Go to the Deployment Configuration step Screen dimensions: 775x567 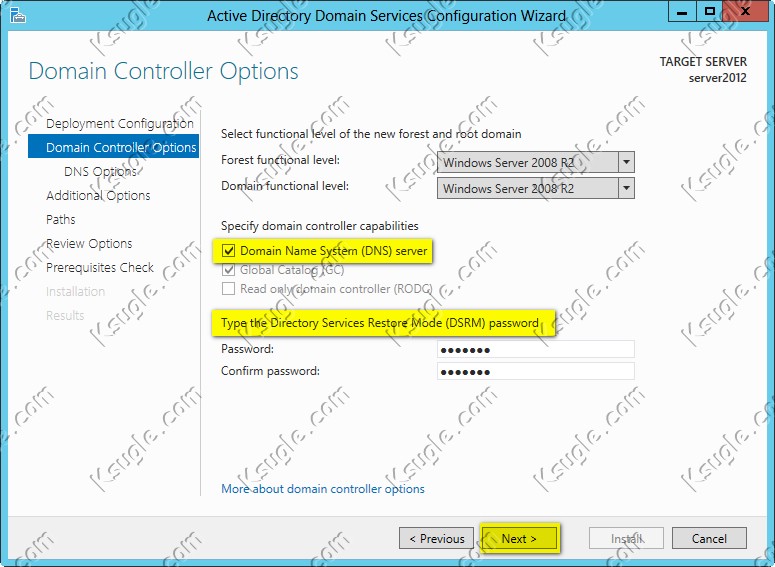pos(120,124)
